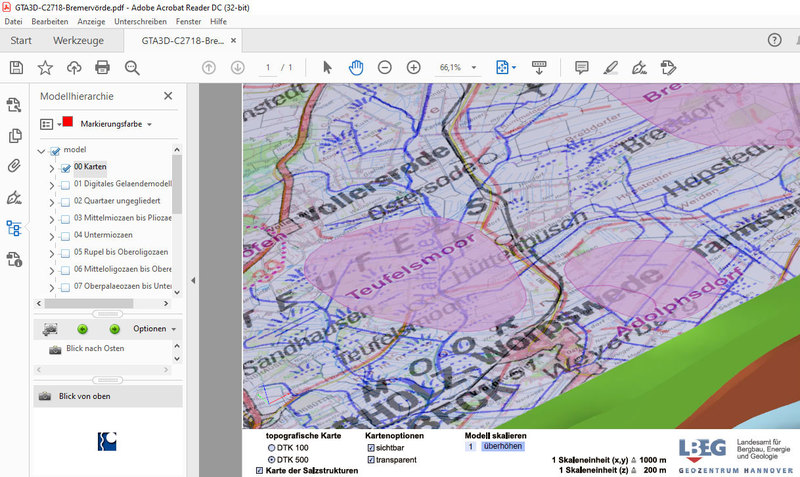Click the red Markierungsfarbe color swatch

[69, 124]
